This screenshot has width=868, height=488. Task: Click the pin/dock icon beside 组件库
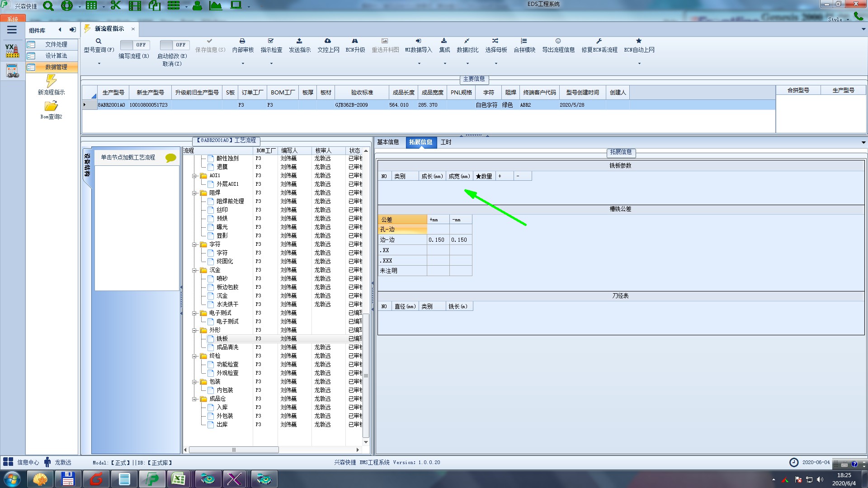pos(72,30)
